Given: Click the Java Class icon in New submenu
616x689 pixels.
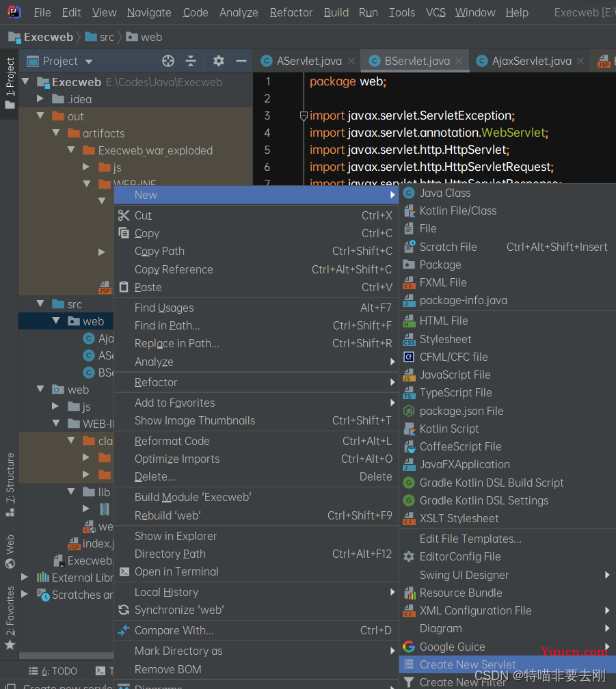Looking at the screenshot, I should click(x=409, y=193).
